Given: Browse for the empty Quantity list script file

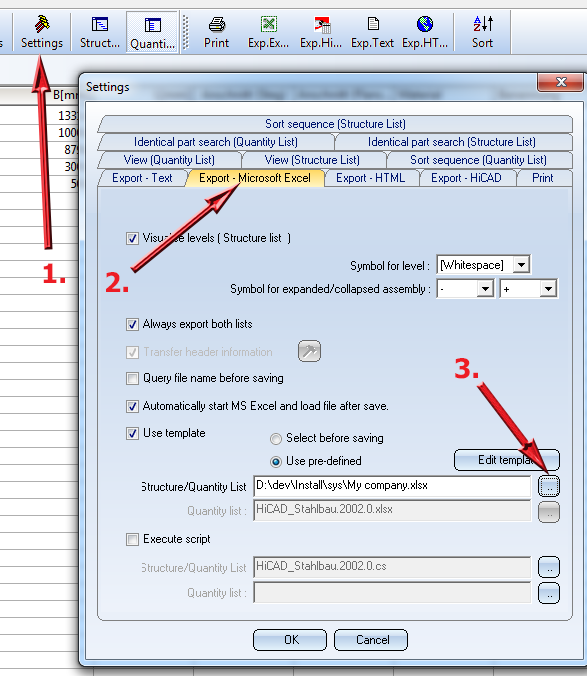Looking at the screenshot, I should click(x=549, y=593).
